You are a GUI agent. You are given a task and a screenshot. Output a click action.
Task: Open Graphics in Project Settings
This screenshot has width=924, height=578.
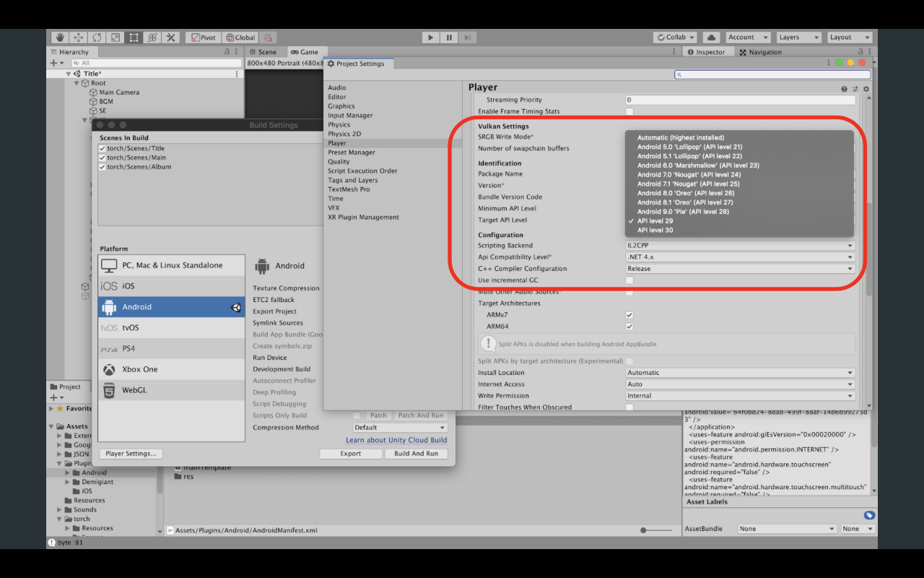pos(341,106)
